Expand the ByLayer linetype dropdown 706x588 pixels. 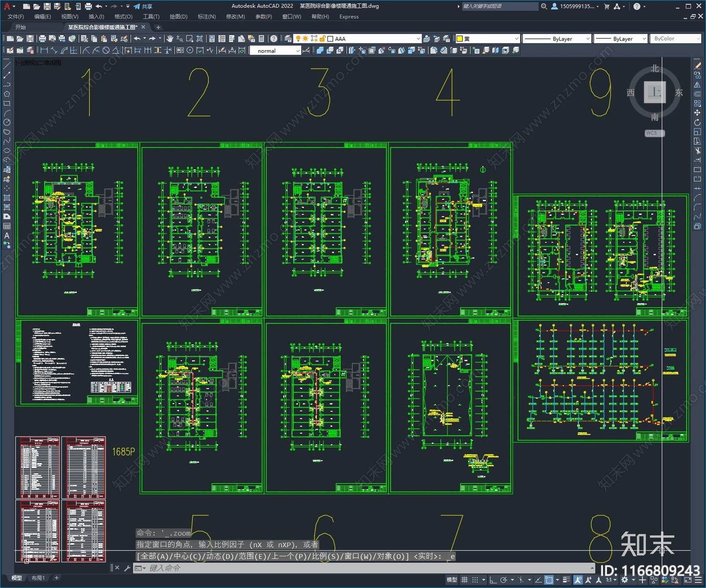tap(588, 39)
